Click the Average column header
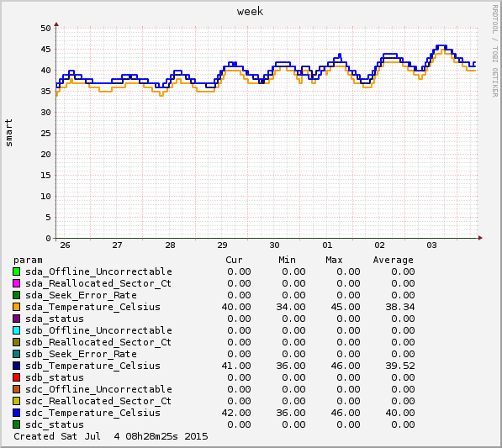Image resolution: width=502 pixels, height=448 pixels. [x=394, y=260]
